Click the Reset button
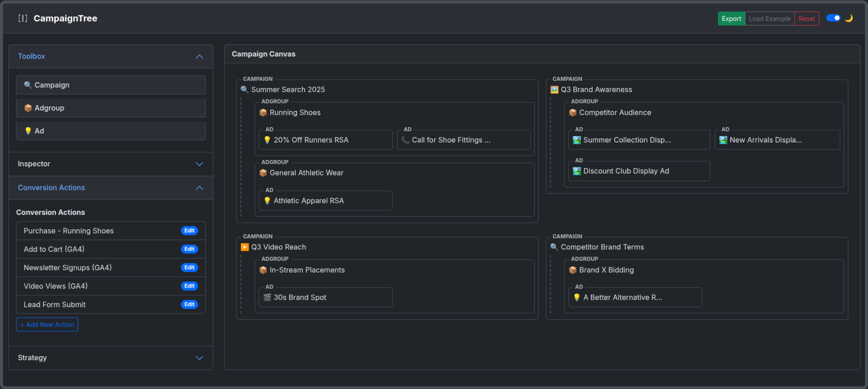This screenshot has height=389, width=868. (806, 19)
